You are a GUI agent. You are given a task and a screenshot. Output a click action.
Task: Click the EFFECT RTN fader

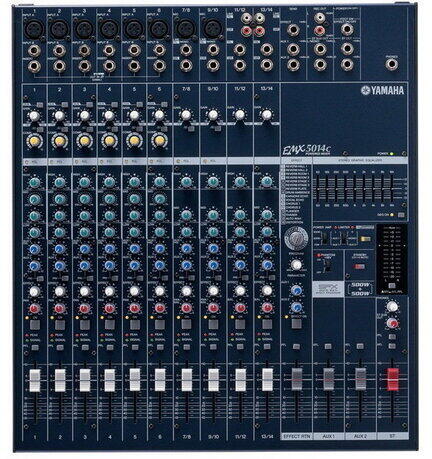pyautogui.click(x=296, y=379)
